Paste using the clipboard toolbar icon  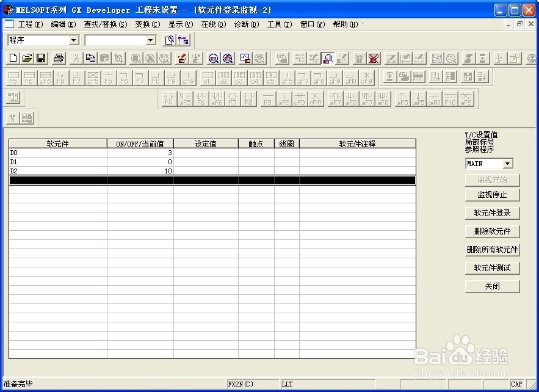(x=104, y=58)
